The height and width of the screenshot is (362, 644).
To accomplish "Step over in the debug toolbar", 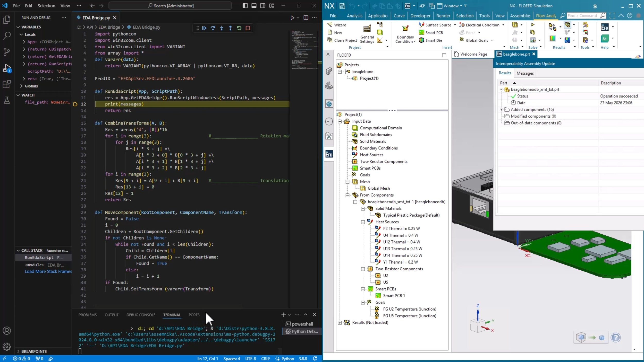I will coord(213,28).
